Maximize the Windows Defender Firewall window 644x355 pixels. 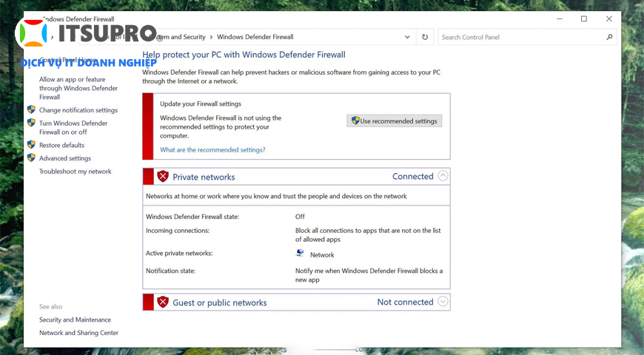click(x=584, y=19)
